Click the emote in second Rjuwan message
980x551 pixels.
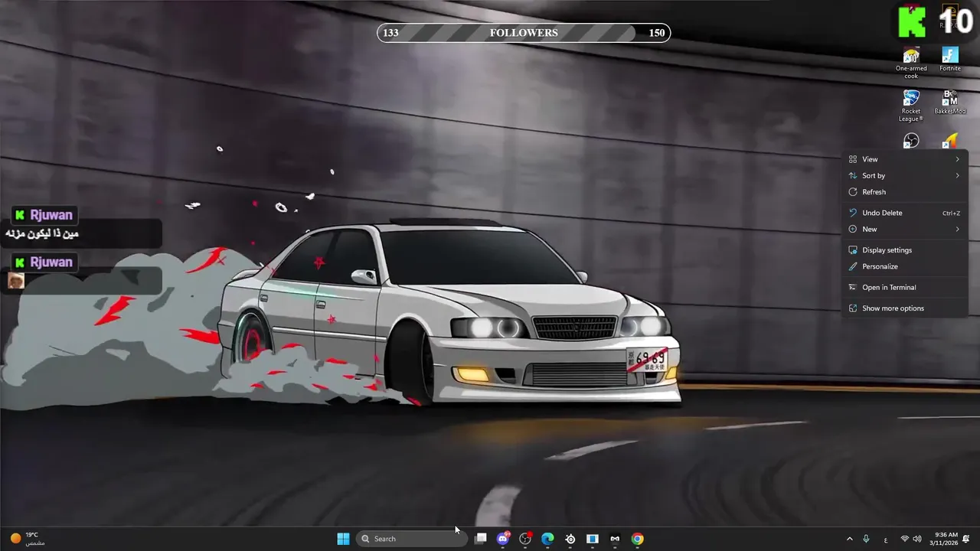click(x=16, y=281)
